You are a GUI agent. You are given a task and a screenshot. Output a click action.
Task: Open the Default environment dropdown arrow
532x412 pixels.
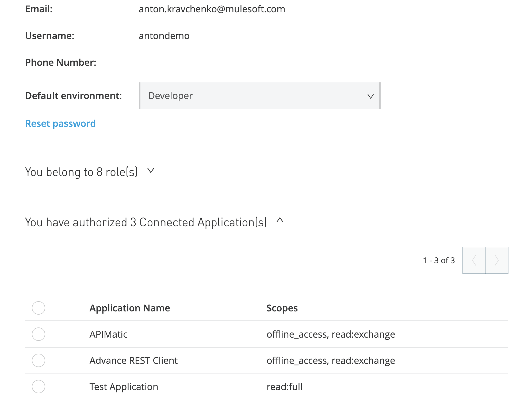click(x=370, y=96)
